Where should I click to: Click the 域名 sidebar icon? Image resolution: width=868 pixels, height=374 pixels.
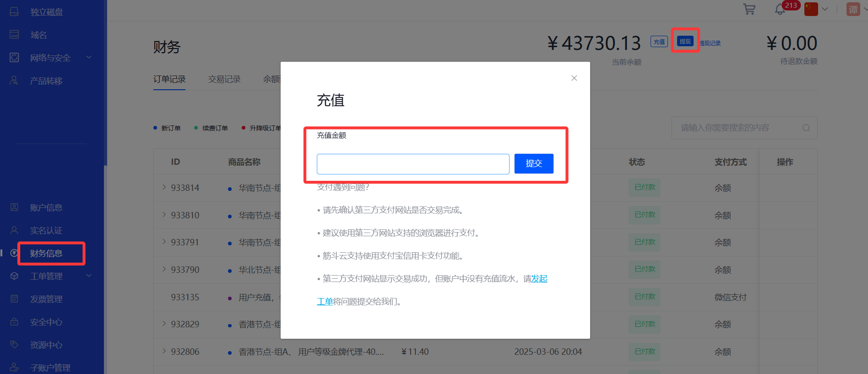click(14, 34)
